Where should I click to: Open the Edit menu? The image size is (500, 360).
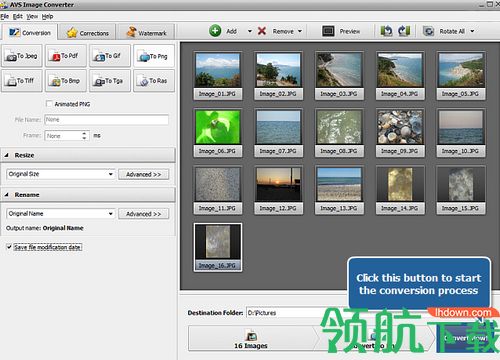click(18, 16)
